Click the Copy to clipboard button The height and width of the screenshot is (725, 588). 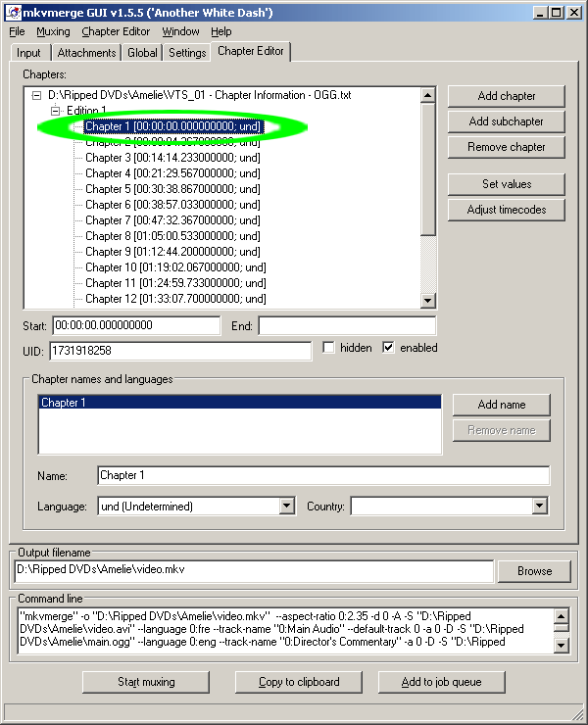point(299,683)
